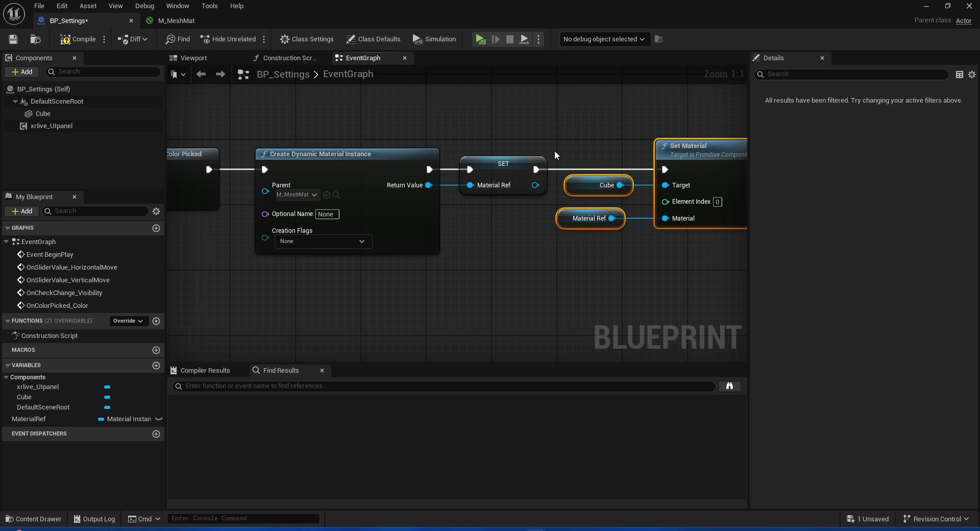
Task: Open Details panel settings gear
Action: tap(972, 75)
